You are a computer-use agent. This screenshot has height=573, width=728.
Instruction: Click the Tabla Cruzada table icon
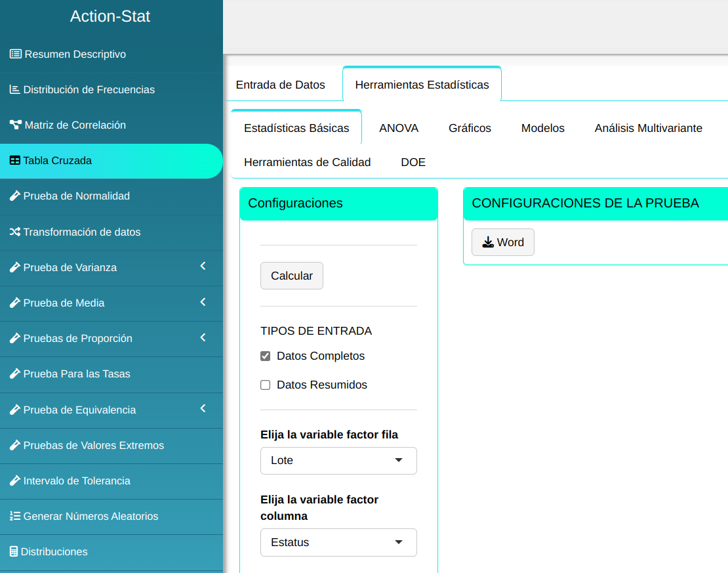click(x=14, y=160)
